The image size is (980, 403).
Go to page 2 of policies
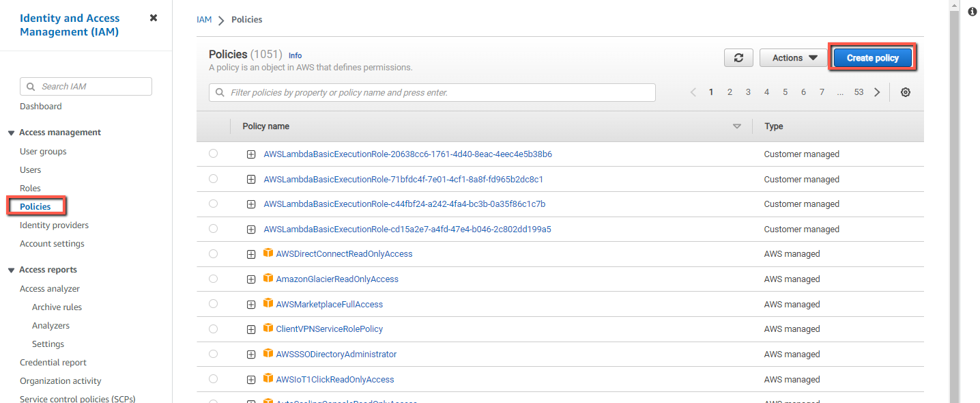point(730,92)
